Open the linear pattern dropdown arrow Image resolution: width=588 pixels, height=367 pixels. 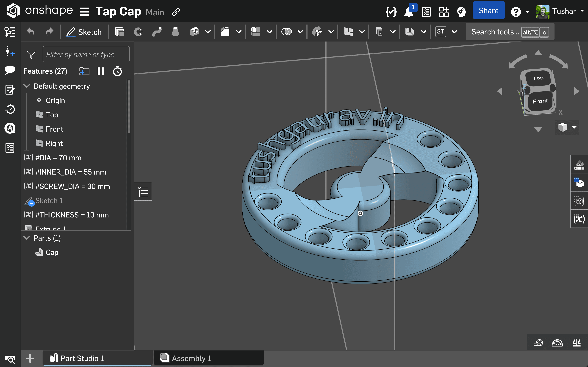[269, 32]
